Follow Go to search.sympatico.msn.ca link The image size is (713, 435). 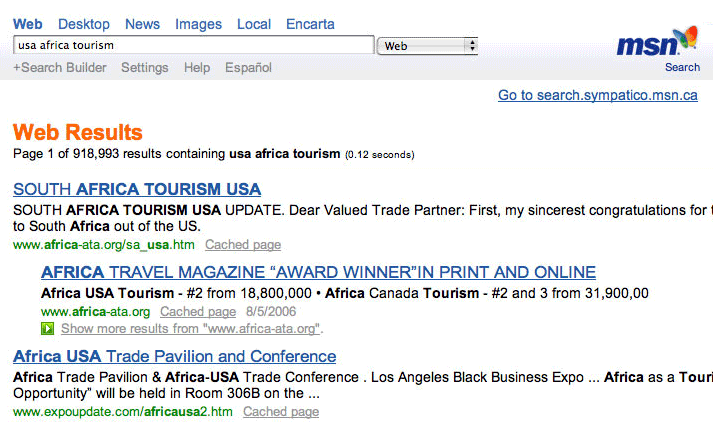[598, 95]
